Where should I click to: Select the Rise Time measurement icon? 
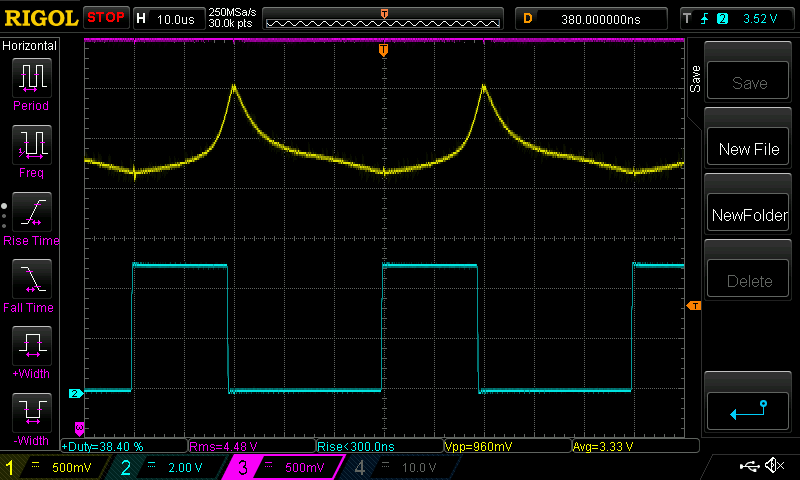coord(30,213)
